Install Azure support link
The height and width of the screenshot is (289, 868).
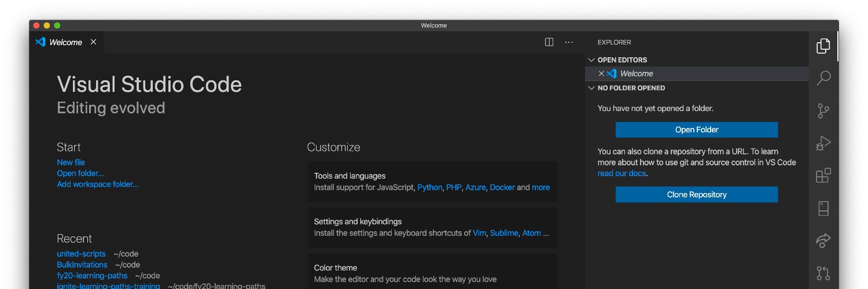click(476, 187)
